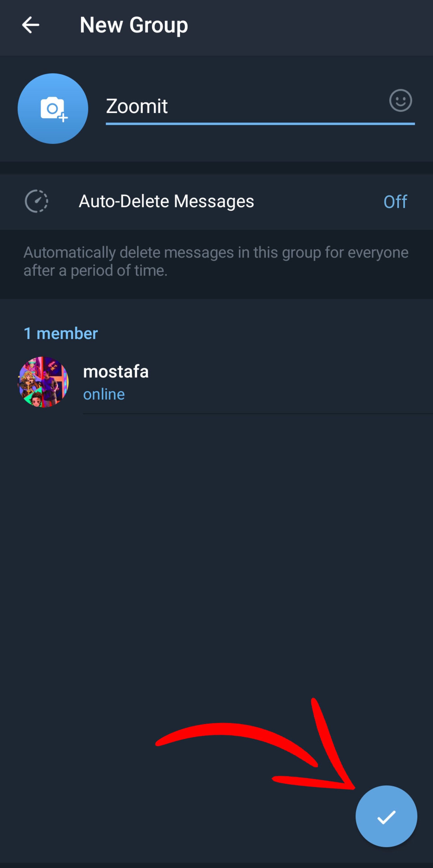Tap the white checkmark inside the blue circle
Screen dimensions: 433x868
pos(387,817)
